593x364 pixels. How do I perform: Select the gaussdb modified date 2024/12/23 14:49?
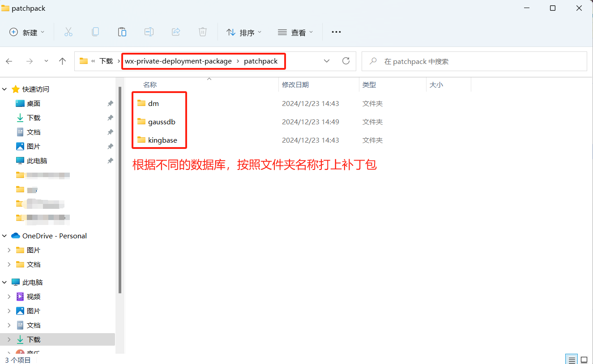click(311, 122)
